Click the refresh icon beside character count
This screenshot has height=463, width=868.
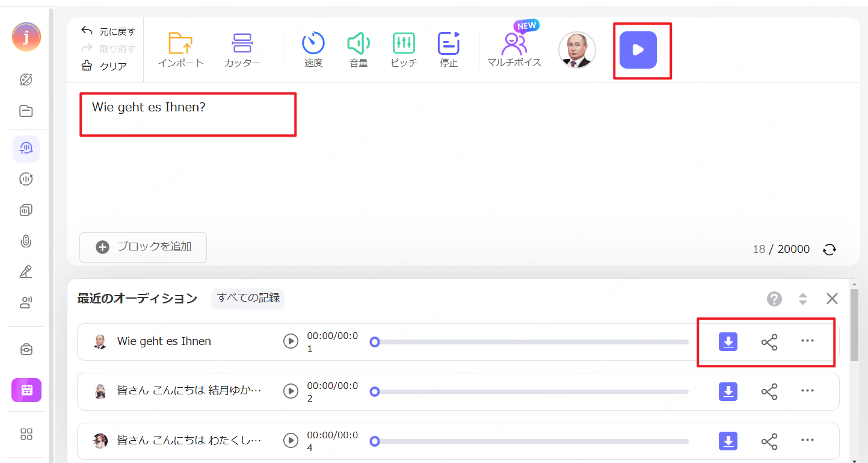[830, 249]
